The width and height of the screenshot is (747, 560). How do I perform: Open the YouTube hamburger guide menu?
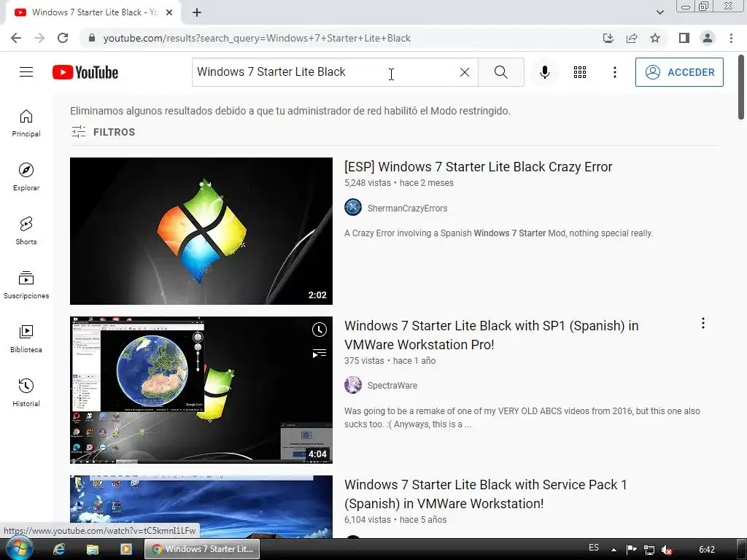coord(26,72)
